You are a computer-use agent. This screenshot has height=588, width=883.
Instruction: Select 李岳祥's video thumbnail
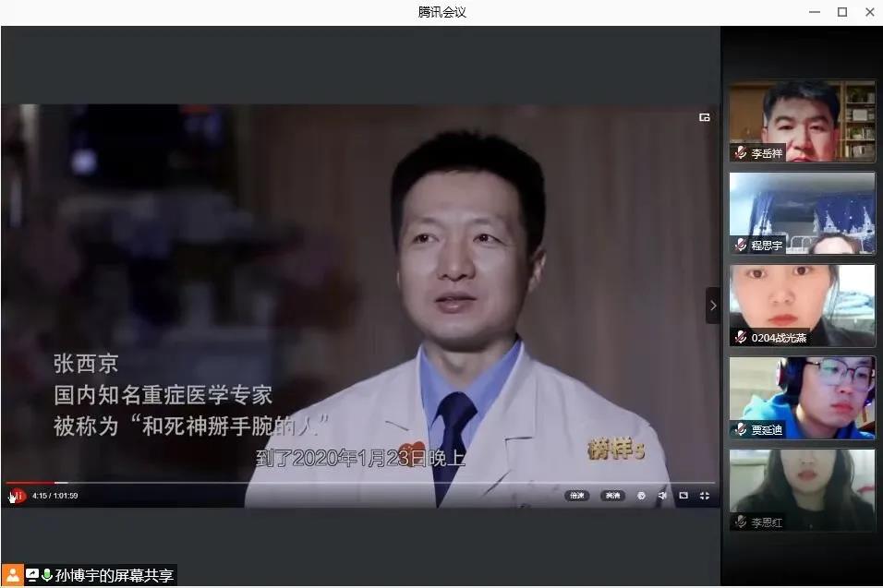pyautogui.click(x=802, y=121)
